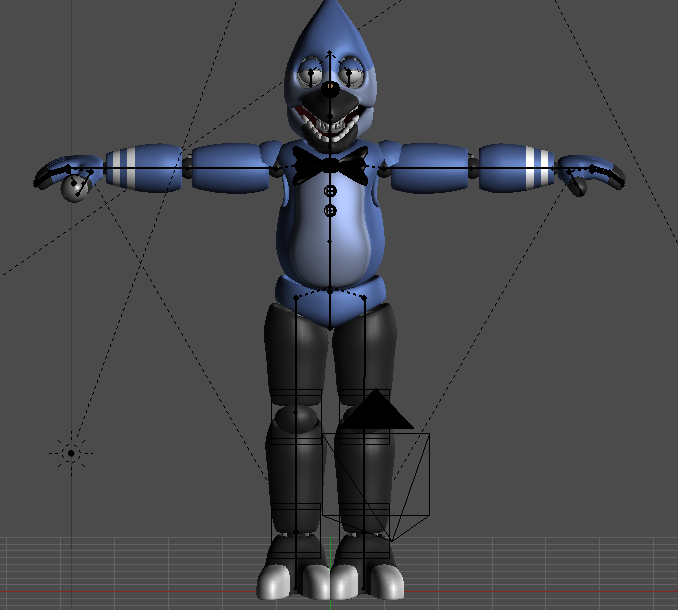Select the black bow tie on the character
The image size is (678, 610).
[x=330, y=166]
